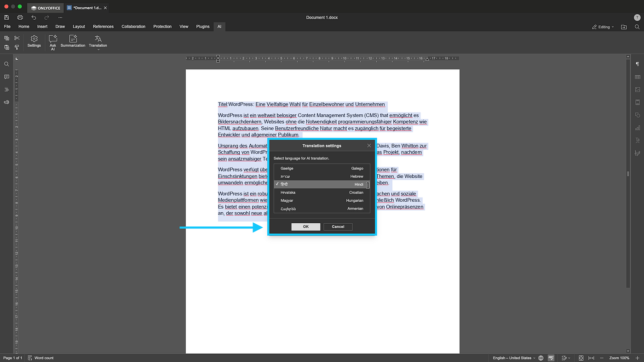Screen dimensions: 644x362
Task: Run the Summarization tool
Action: pyautogui.click(x=73, y=41)
